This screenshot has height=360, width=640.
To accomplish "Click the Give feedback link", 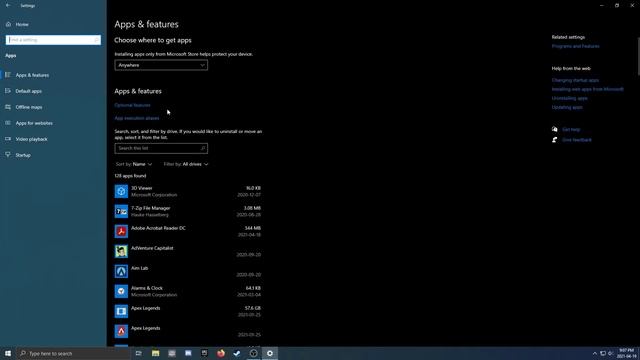I will pos(577,140).
